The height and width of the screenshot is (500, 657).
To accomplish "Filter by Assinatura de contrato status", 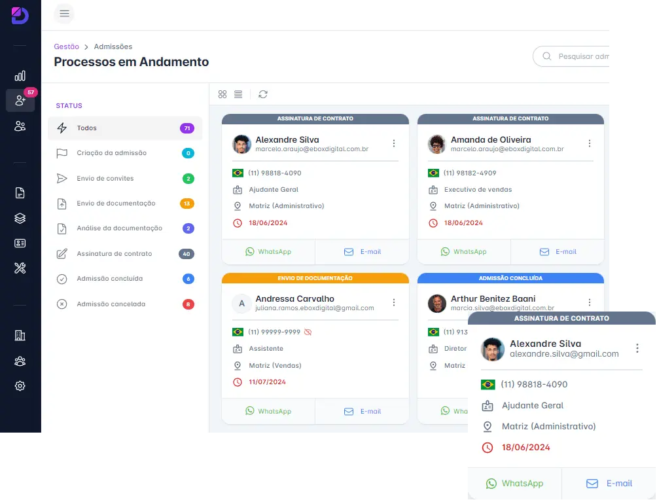I will (x=114, y=254).
